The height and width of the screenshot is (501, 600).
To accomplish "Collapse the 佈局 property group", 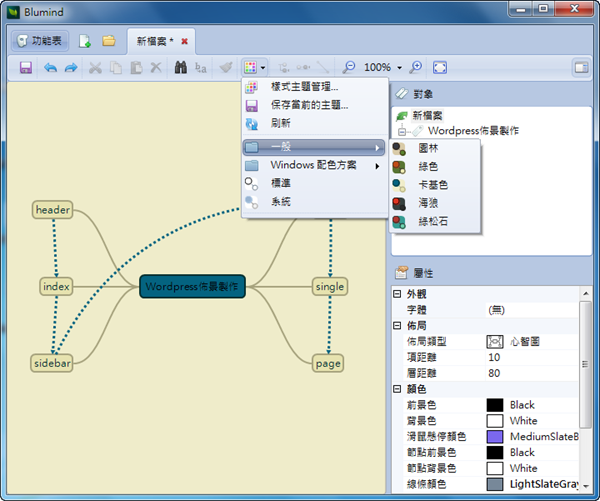I will click(397, 326).
